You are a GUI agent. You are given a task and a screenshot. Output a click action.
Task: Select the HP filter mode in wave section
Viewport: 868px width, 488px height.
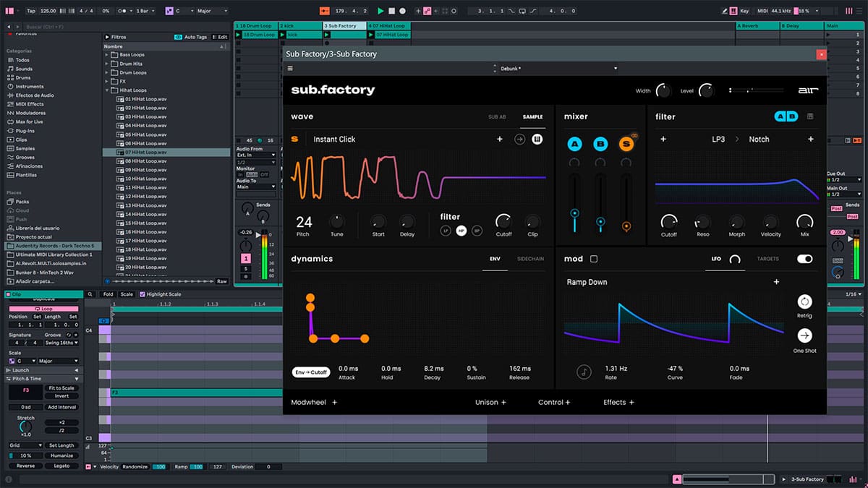[x=461, y=231]
